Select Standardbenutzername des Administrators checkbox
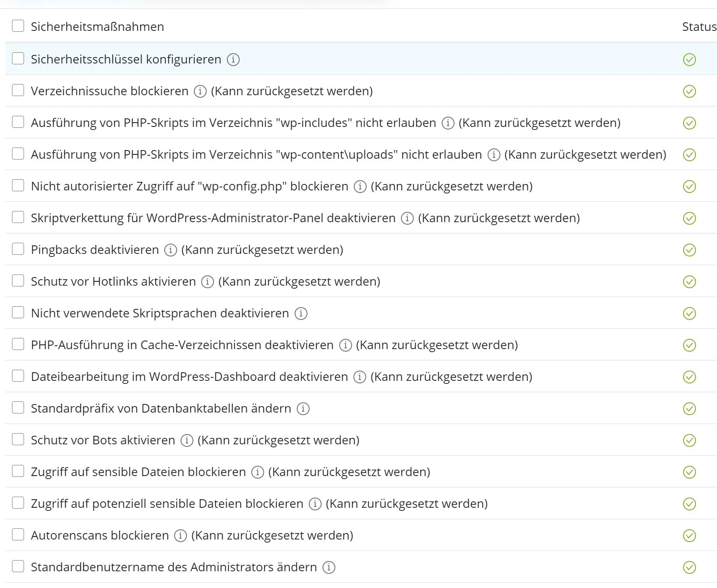 [x=18, y=566]
